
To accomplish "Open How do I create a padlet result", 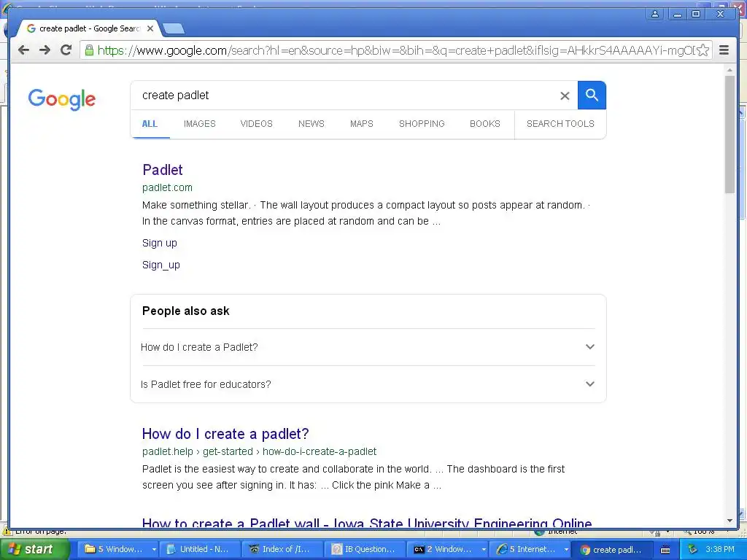I will (x=225, y=434).
